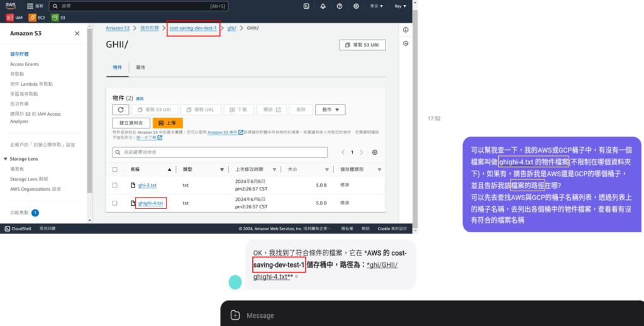This screenshot has width=644, height=326.
Task: Go to next page of objects
Action: pyautogui.click(x=362, y=152)
